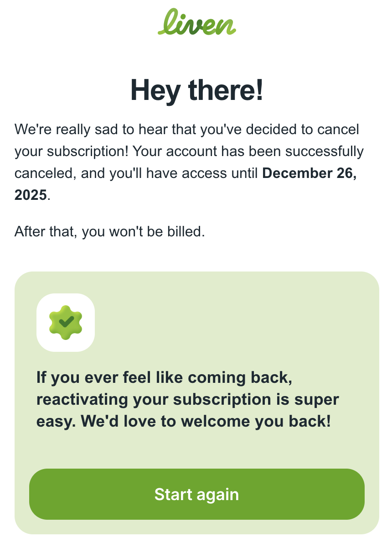This screenshot has width=392, height=543.
Task: Select the 'After that, you won't be billed' line
Action: pos(110,231)
